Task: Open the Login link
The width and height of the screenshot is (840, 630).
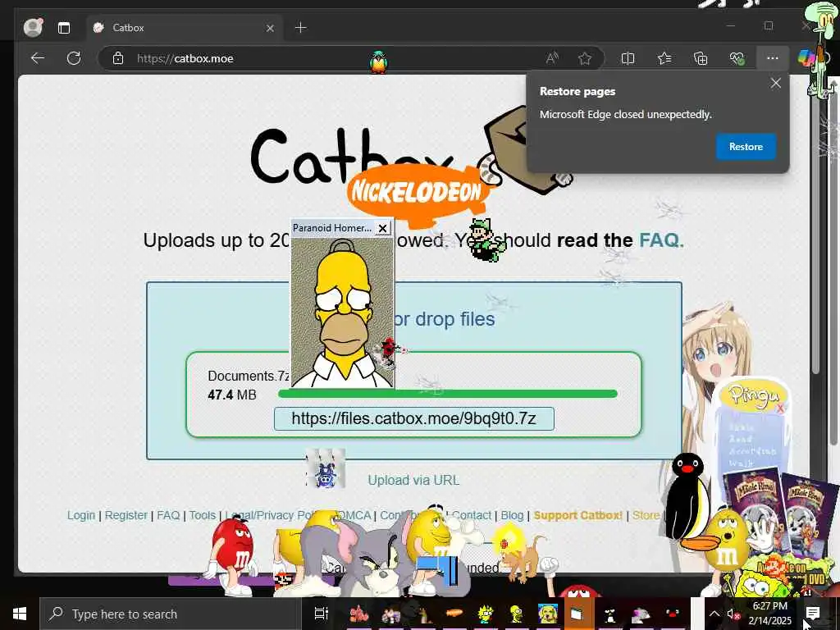Action: [x=81, y=515]
